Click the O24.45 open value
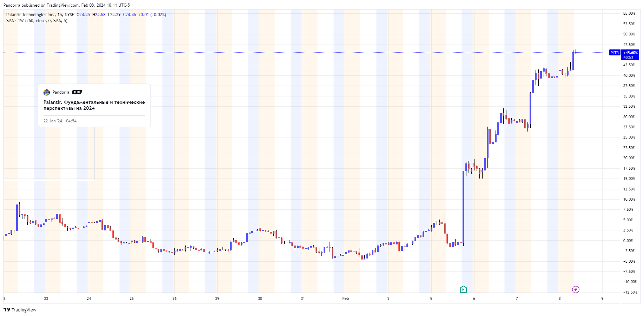 coord(83,15)
